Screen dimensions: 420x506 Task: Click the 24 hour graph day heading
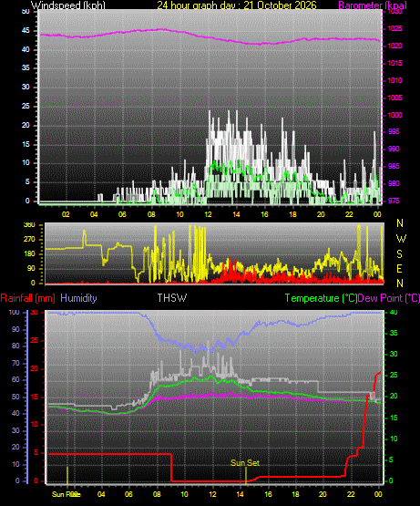tap(237, 5)
